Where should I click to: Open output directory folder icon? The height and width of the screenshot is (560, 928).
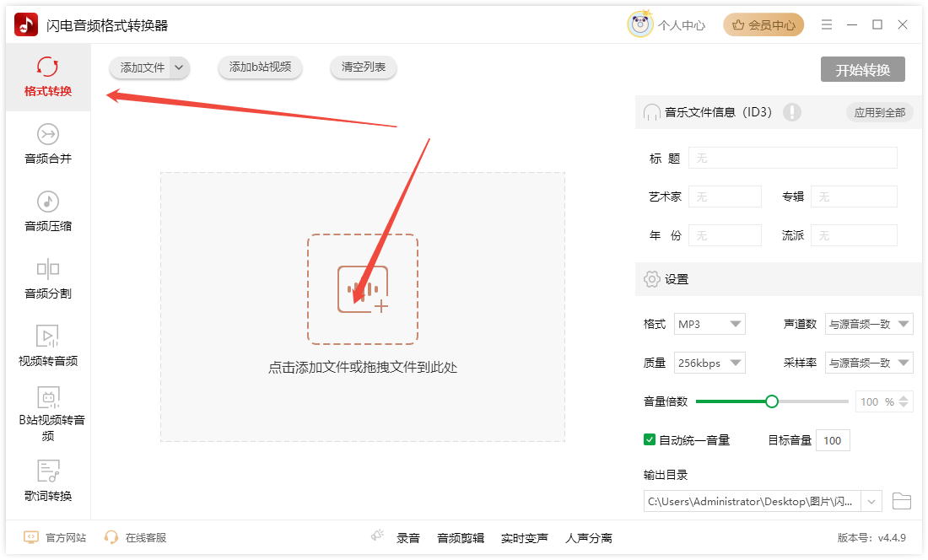(x=902, y=502)
